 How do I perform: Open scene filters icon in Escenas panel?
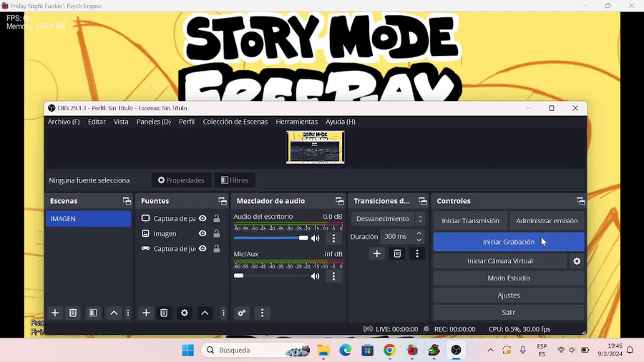point(93,313)
